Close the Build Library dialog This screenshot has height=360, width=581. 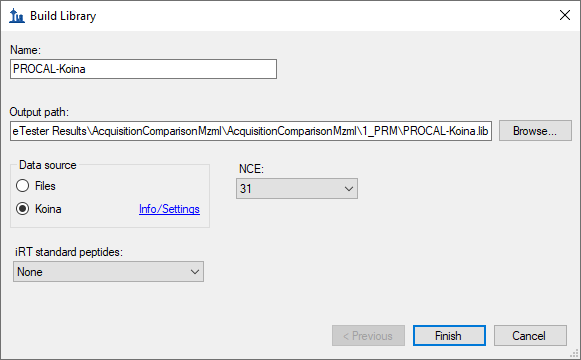(x=565, y=15)
